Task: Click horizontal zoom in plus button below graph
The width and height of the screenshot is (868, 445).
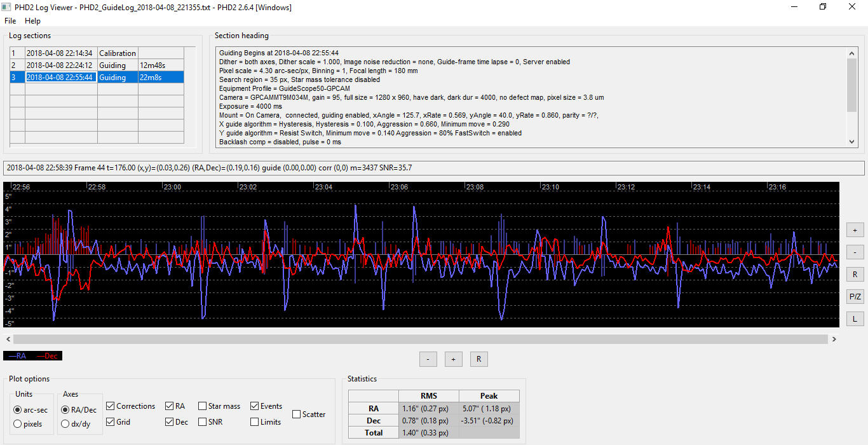Action: click(x=453, y=359)
